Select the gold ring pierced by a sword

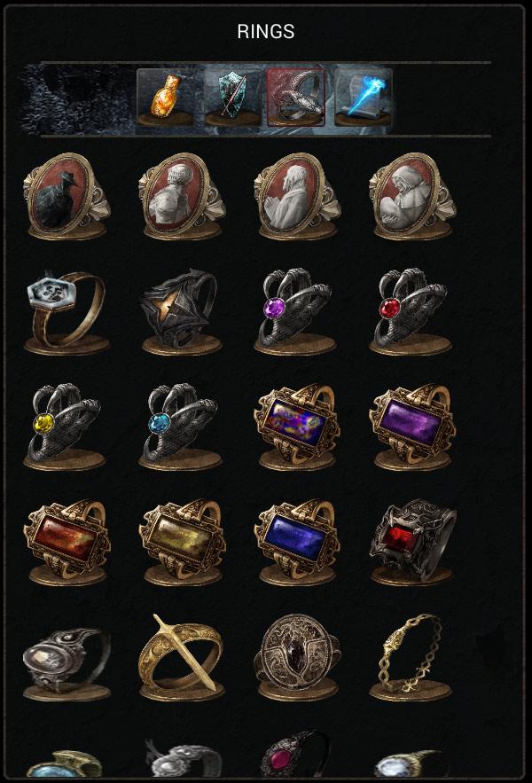click(182, 657)
